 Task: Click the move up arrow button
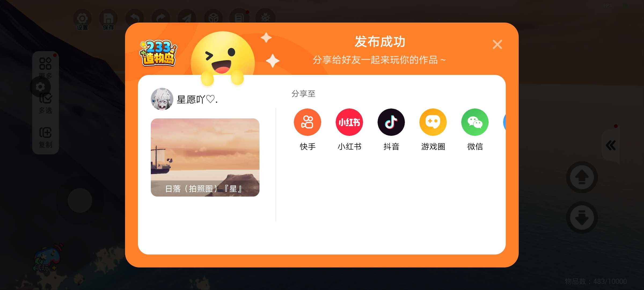coord(582,177)
